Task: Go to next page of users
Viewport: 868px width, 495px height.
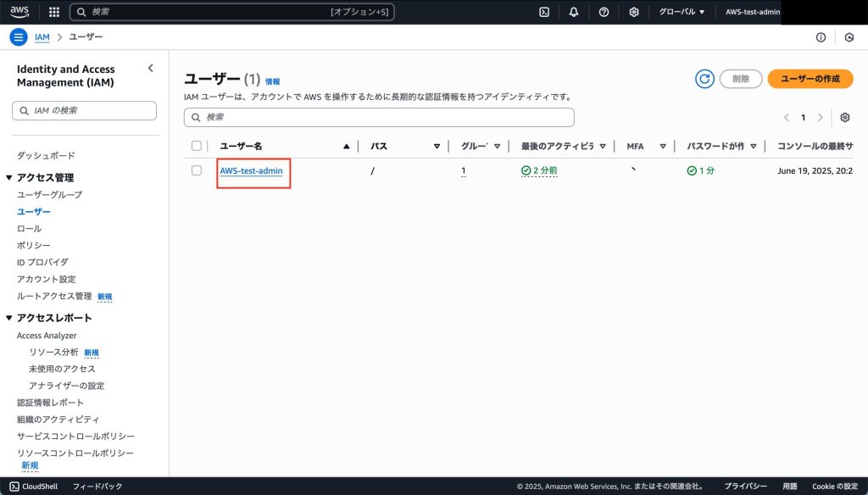Action: [821, 117]
